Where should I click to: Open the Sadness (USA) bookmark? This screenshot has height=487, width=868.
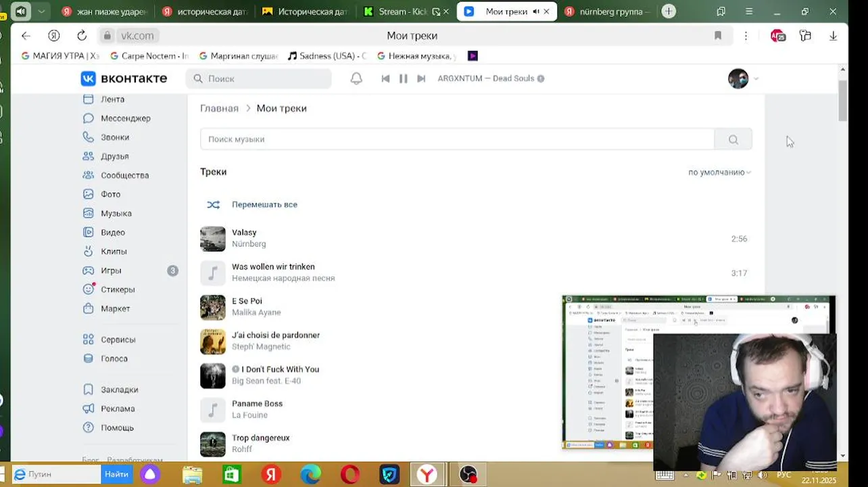(327, 56)
